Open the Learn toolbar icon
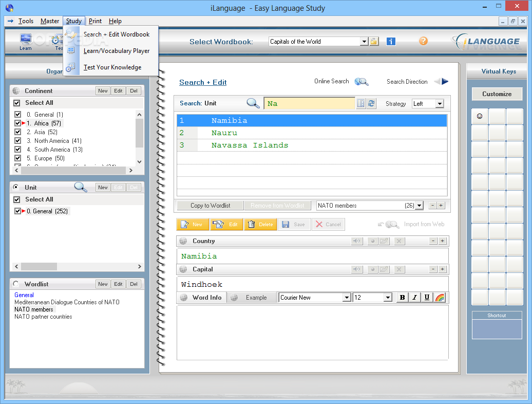The width and height of the screenshot is (532, 404). pyautogui.click(x=26, y=42)
